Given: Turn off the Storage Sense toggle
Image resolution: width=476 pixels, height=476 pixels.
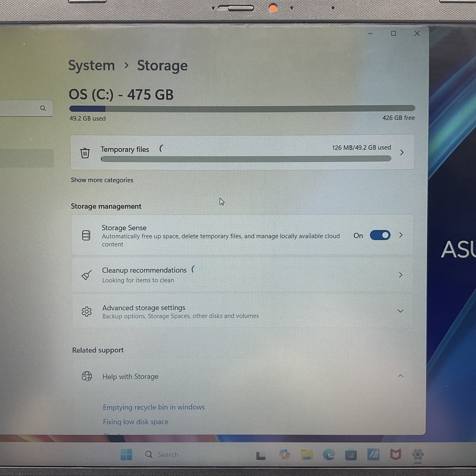Looking at the screenshot, I should point(380,236).
